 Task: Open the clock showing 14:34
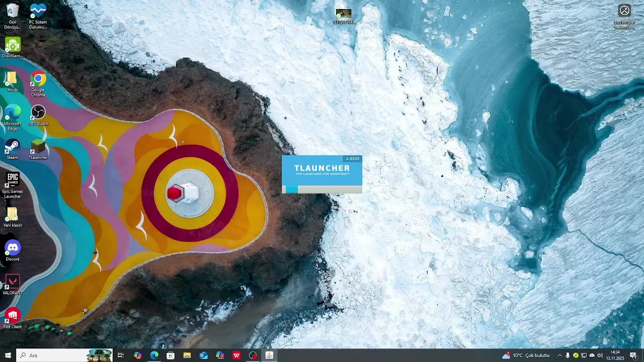click(615, 355)
